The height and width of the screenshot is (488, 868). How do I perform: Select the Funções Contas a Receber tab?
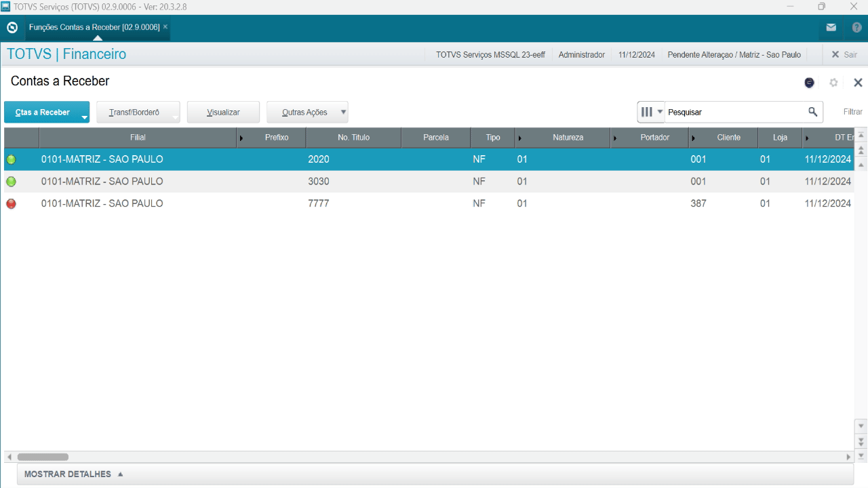coord(94,27)
